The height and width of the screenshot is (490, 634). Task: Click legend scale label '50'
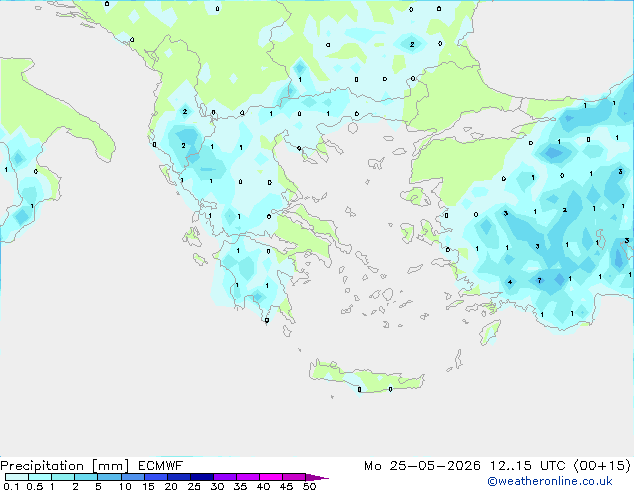pyautogui.click(x=310, y=486)
